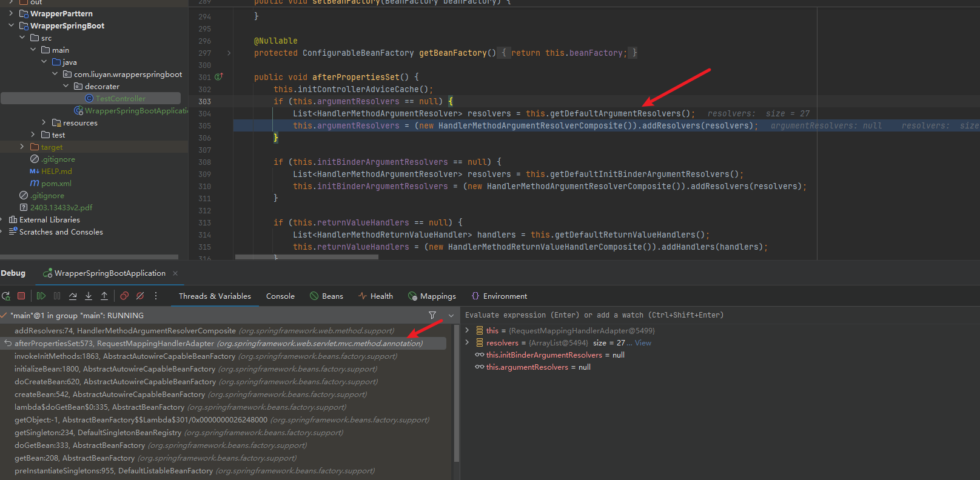Switch to the Console tab
980x480 pixels.
(280, 296)
